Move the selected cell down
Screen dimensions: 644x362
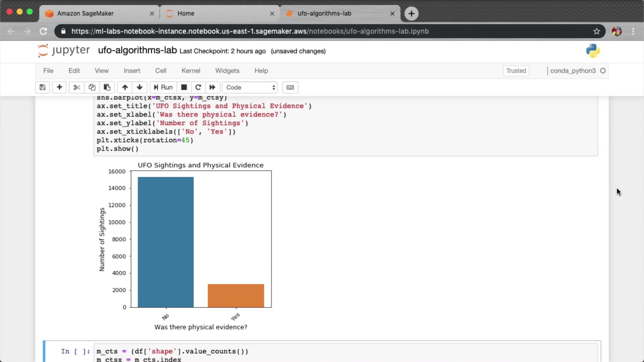140,87
